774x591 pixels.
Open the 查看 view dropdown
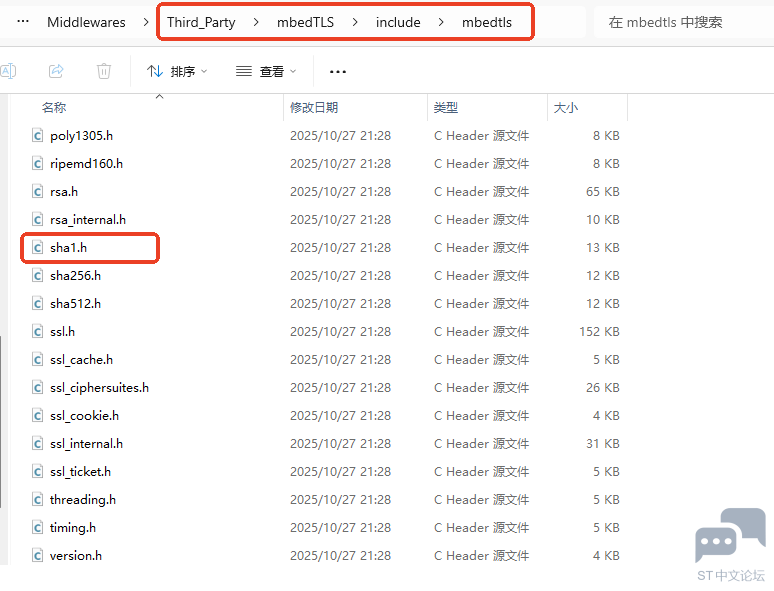(x=265, y=71)
